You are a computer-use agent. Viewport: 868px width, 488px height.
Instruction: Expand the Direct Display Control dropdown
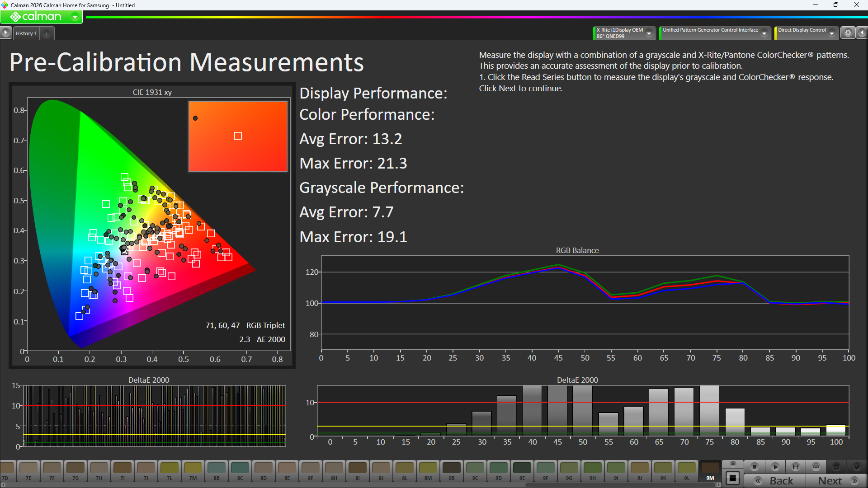831,33
